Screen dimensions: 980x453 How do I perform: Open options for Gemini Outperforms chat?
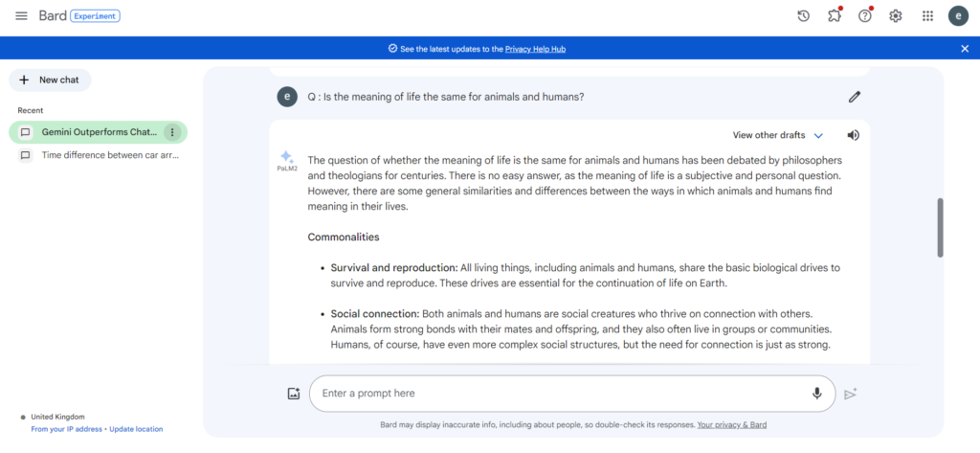coord(172,132)
